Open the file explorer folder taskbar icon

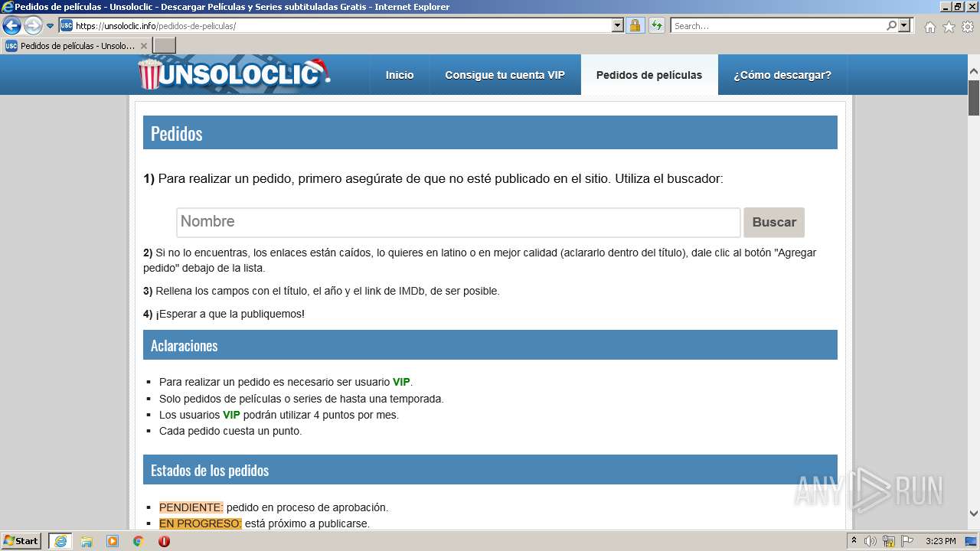(x=87, y=541)
